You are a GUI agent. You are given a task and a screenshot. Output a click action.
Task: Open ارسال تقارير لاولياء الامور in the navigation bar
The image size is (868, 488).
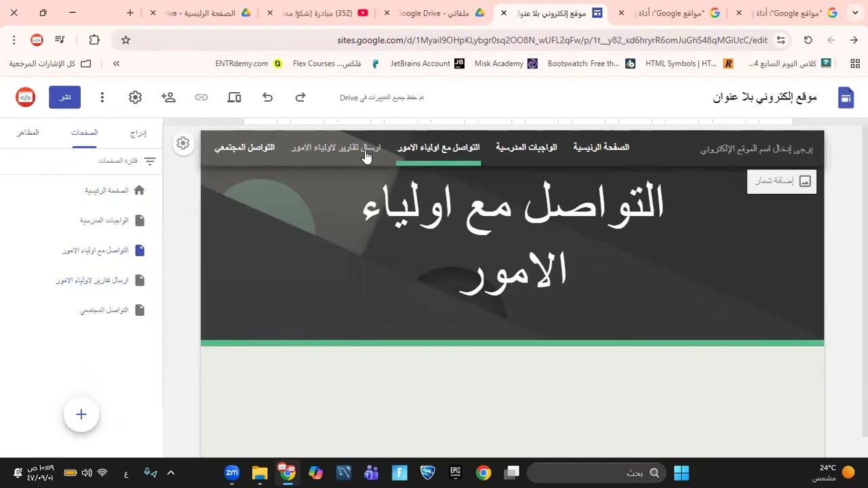336,147
